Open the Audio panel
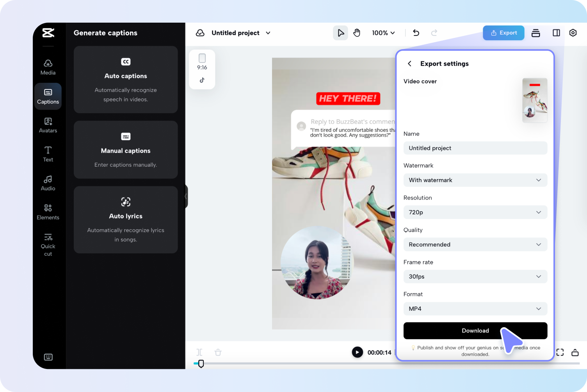587x392 pixels. coord(48,183)
